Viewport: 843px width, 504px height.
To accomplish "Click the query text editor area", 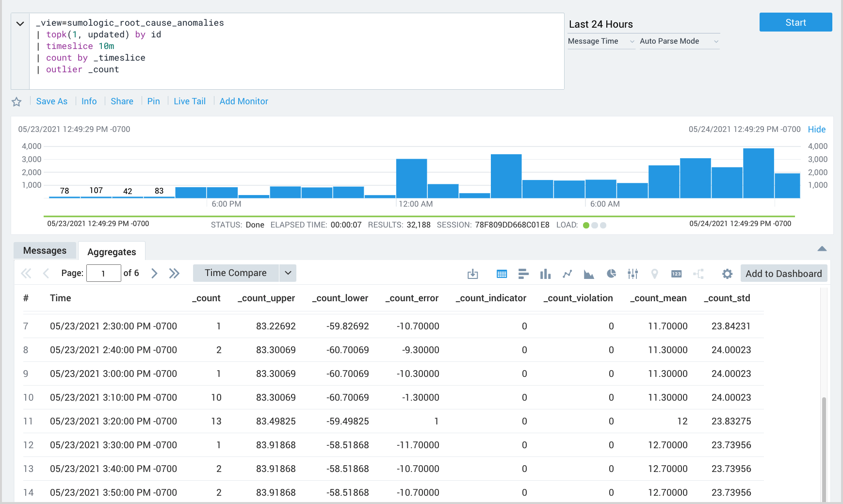I will 297,51.
